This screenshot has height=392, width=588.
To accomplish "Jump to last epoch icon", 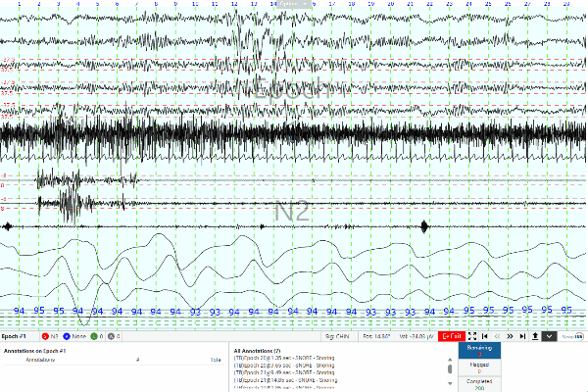I will click(522, 336).
